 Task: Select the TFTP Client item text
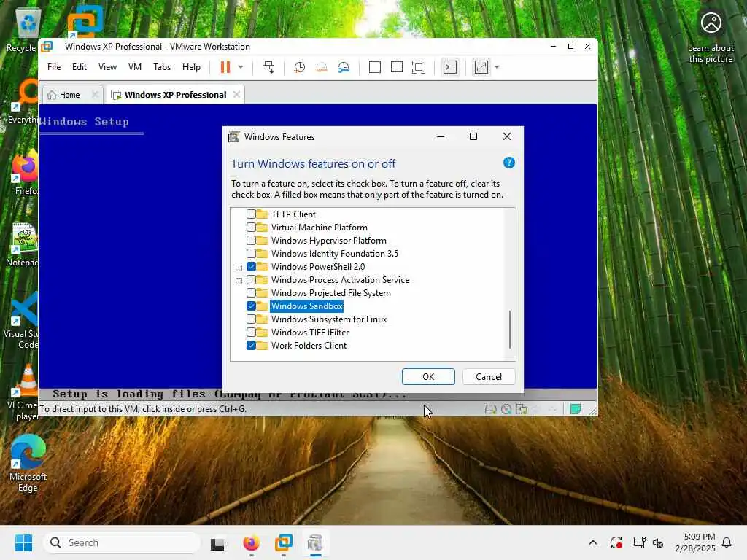293,214
